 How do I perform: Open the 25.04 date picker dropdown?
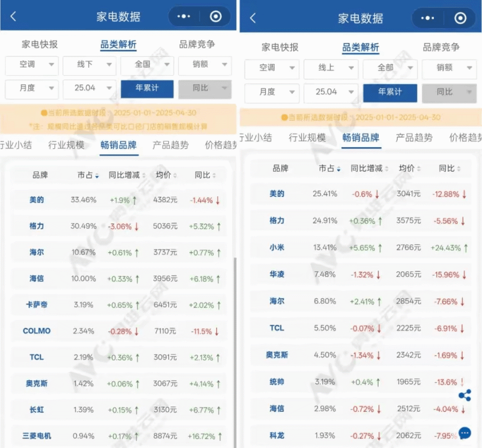coord(89,89)
